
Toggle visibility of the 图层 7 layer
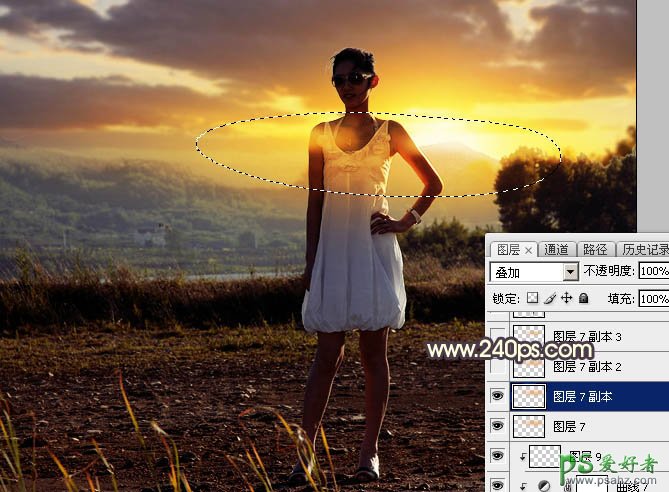497,426
